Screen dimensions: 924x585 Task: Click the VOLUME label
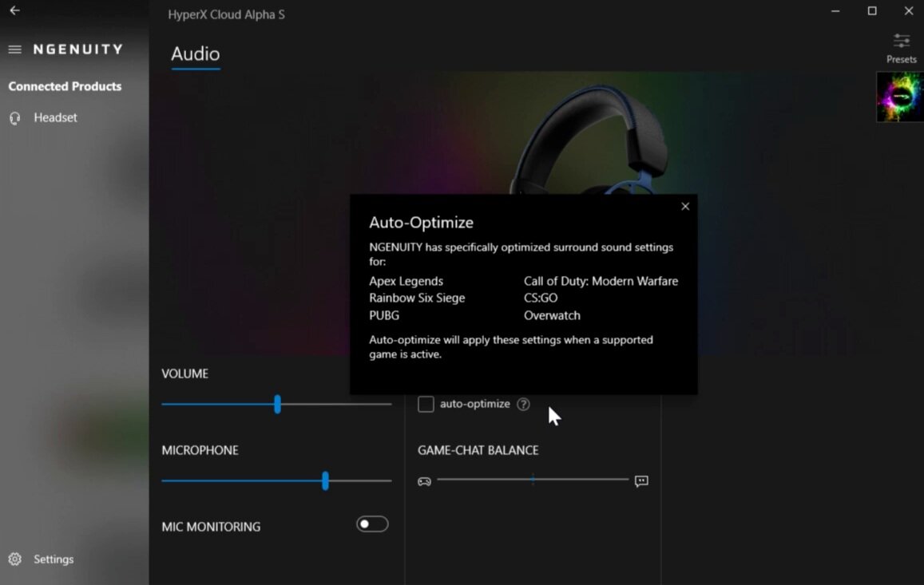185,374
